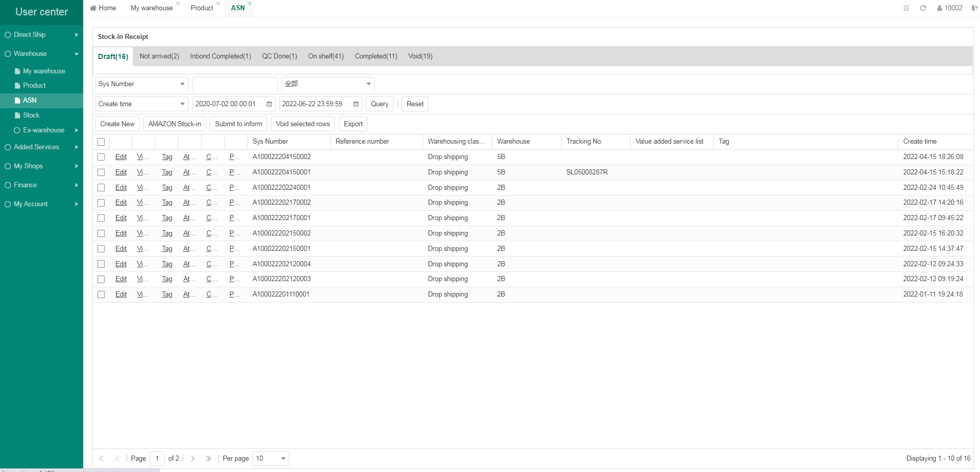Select ASN in sidebar
980x472 pixels.
[42, 101]
